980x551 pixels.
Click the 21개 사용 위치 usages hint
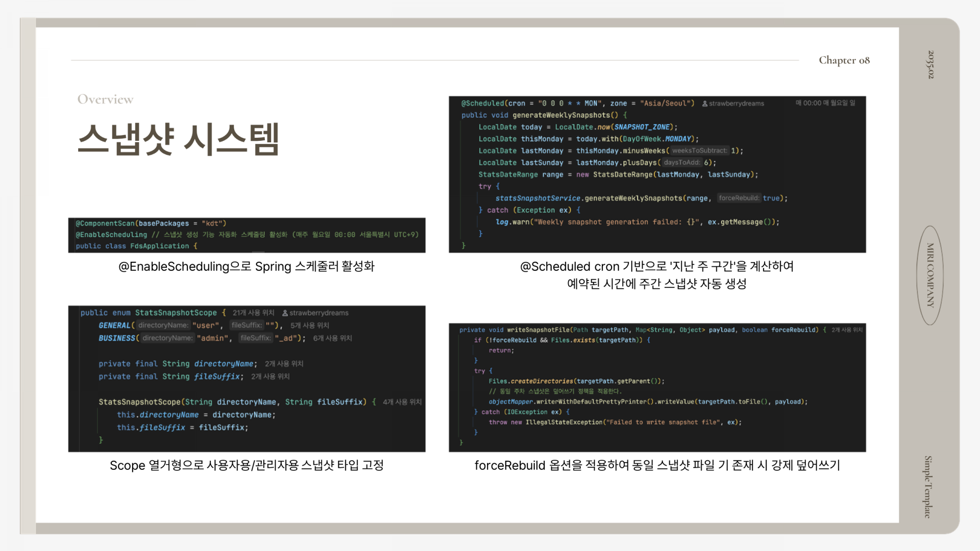click(254, 313)
